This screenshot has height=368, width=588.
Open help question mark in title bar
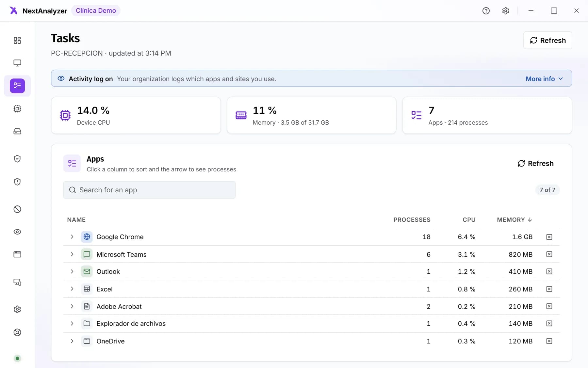[486, 11]
